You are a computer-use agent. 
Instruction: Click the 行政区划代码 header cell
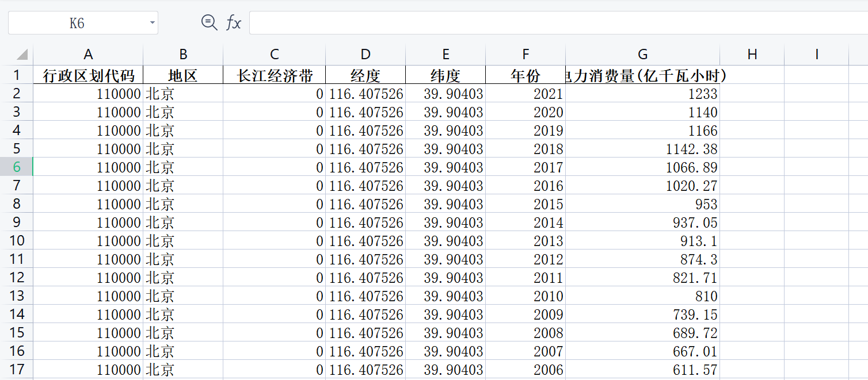[x=88, y=75]
